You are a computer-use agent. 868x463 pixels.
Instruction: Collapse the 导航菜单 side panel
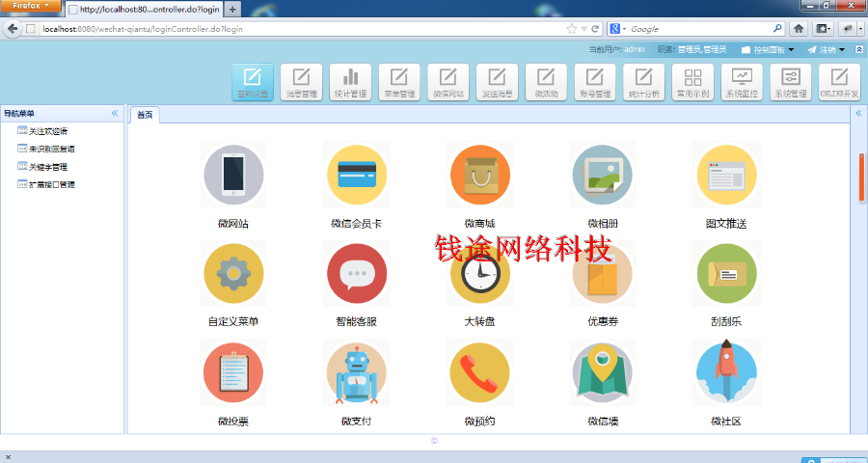click(x=115, y=113)
